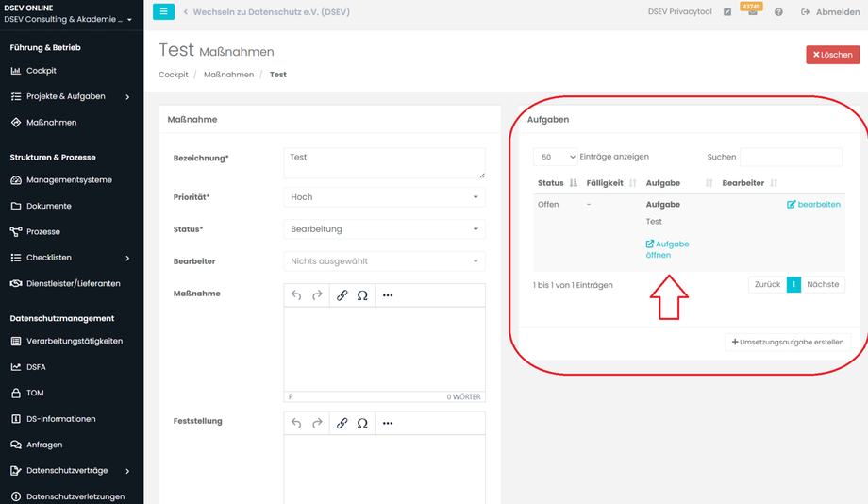
Task: Open the notifications envelope icon
Action: click(752, 13)
